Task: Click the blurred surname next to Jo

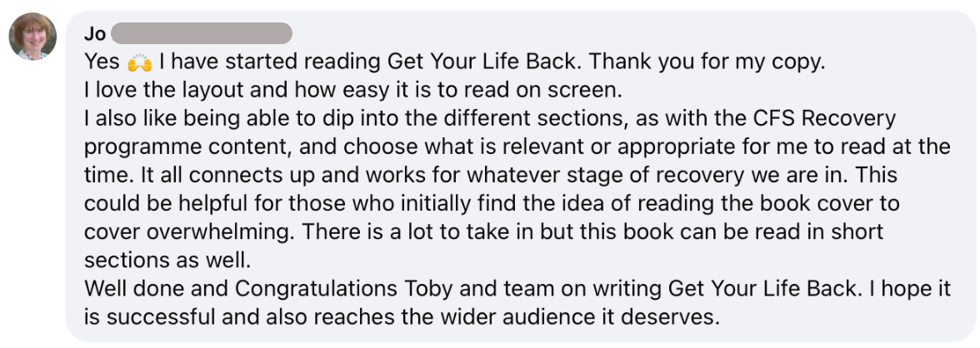Action: (201, 34)
